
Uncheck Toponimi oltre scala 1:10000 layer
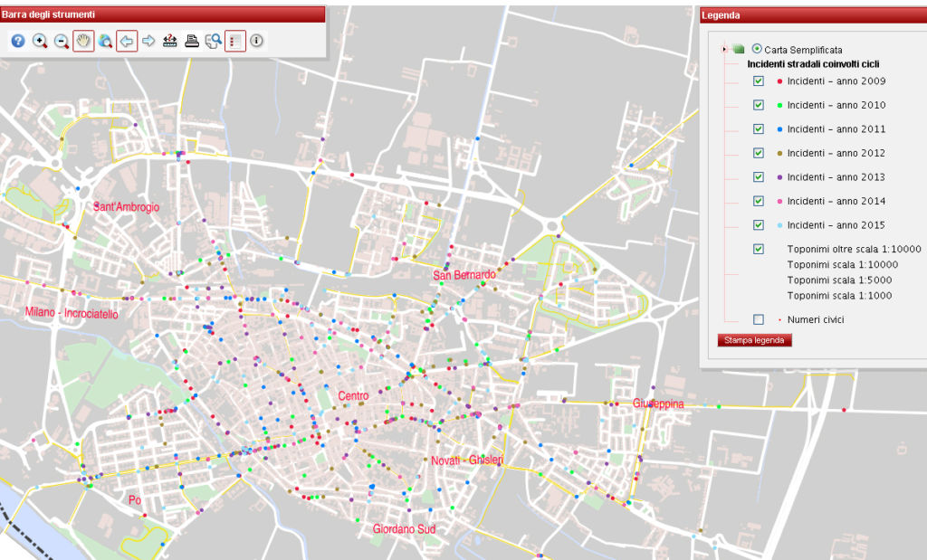(759, 249)
